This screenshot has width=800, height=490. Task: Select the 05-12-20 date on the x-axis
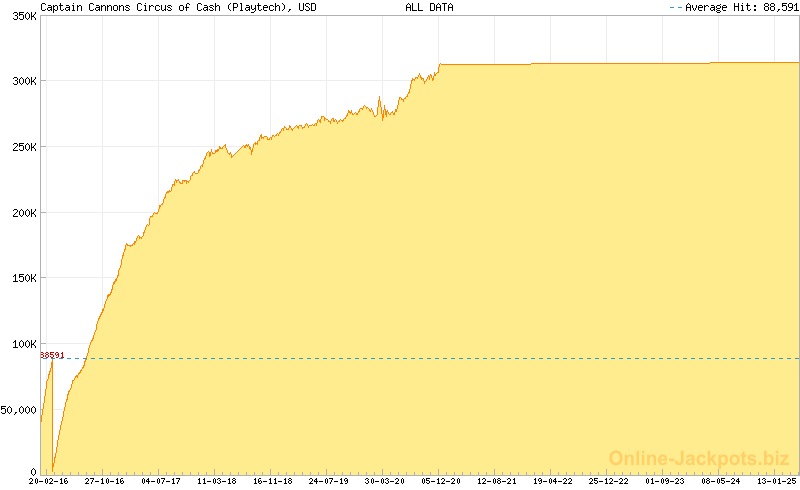[441, 481]
